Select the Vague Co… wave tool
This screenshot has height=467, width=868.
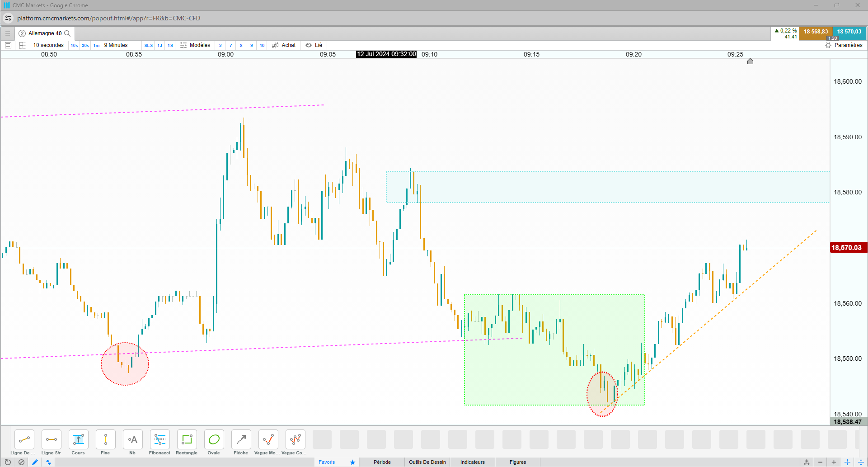point(295,439)
